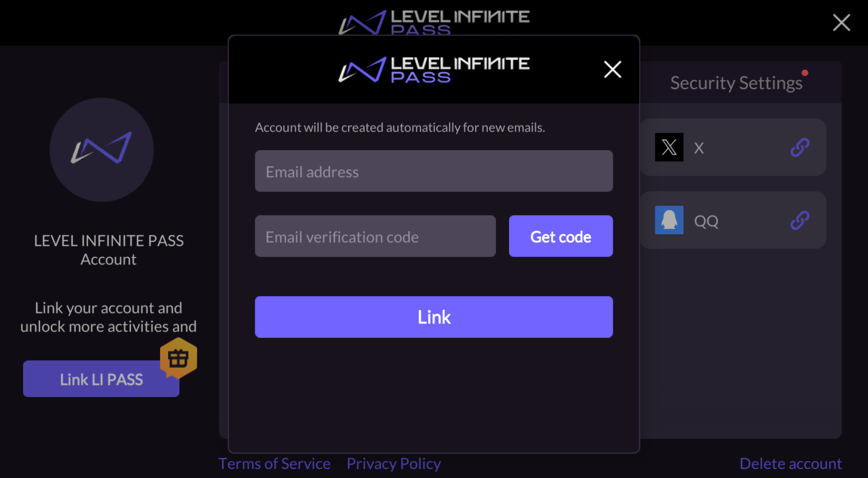Open the Privacy Policy link

tap(394, 463)
